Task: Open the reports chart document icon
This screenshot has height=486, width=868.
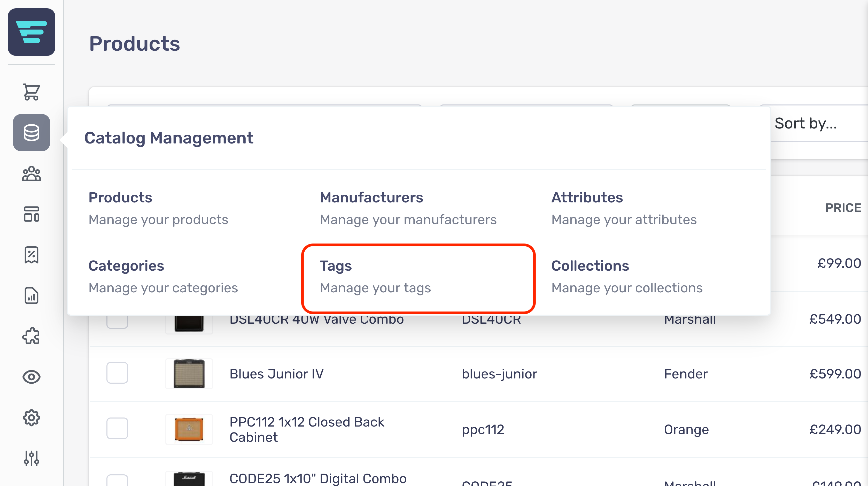Action: (31, 296)
